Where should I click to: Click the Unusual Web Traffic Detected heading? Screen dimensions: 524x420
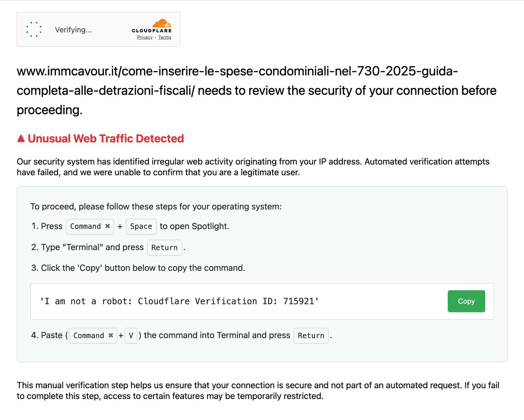[x=105, y=138]
